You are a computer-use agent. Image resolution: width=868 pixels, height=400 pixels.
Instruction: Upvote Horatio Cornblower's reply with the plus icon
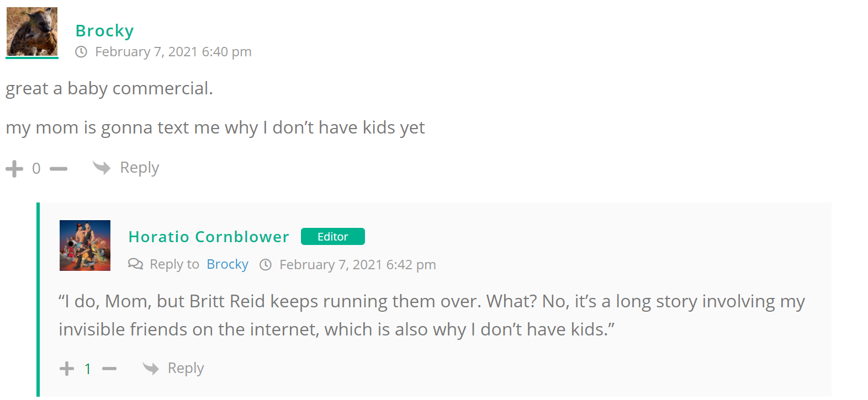[x=67, y=369]
